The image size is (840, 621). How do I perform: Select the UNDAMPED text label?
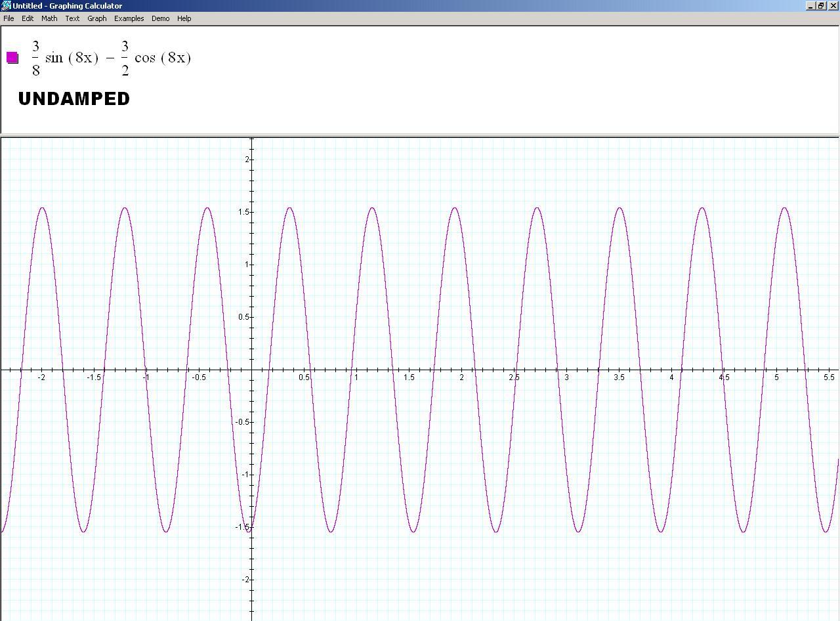(x=74, y=98)
